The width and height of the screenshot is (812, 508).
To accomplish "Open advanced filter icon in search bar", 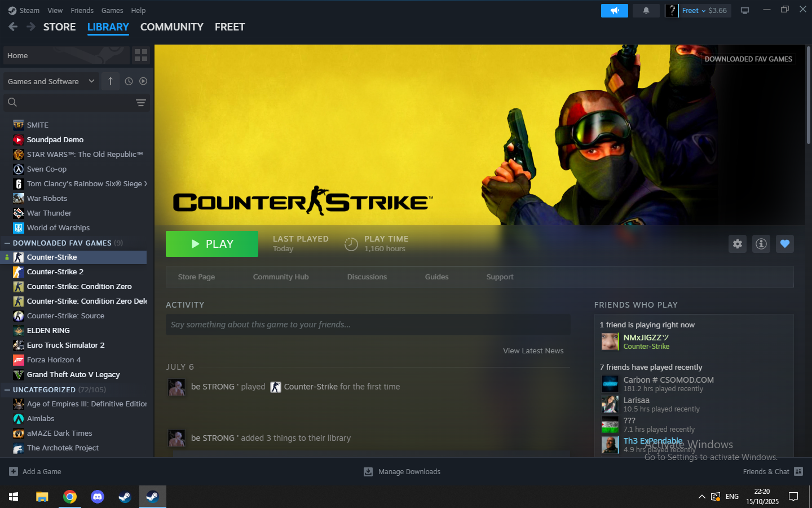I will click(140, 103).
